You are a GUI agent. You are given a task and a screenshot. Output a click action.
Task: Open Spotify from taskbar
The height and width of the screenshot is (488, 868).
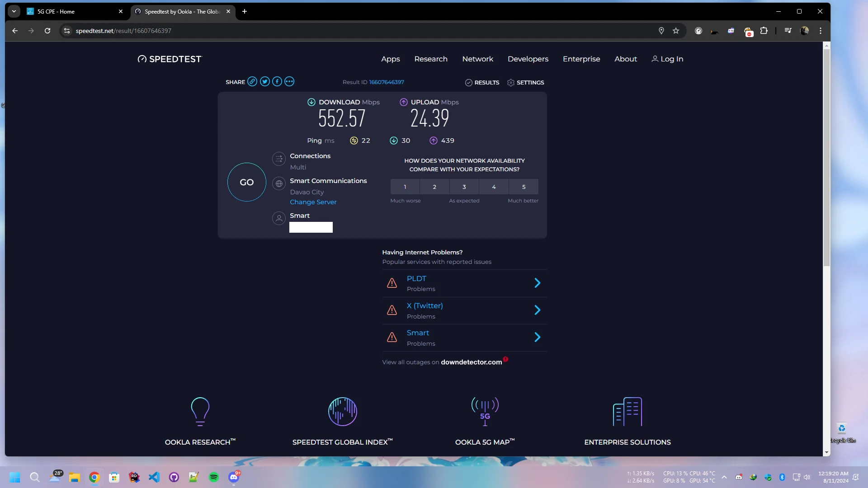point(214,477)
